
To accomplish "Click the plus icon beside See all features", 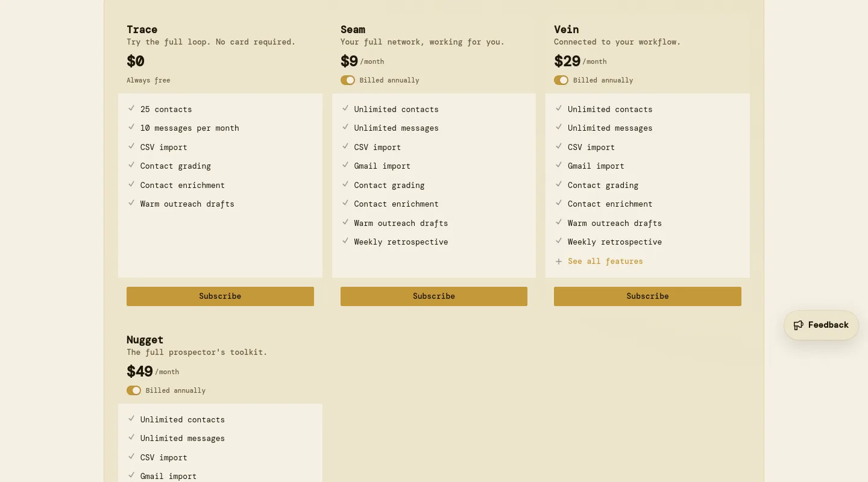I will (x=559, y=261).
